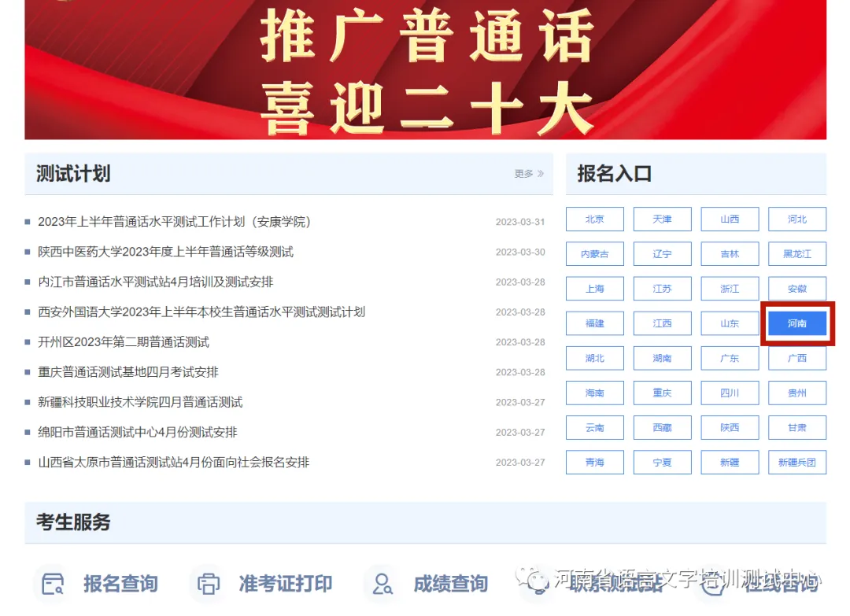Image resolution: width=850 pixels, height=616 pixels.
Task: Open 重庆普通话测试基地 April exam arrangement
Action: click(128, 372)
